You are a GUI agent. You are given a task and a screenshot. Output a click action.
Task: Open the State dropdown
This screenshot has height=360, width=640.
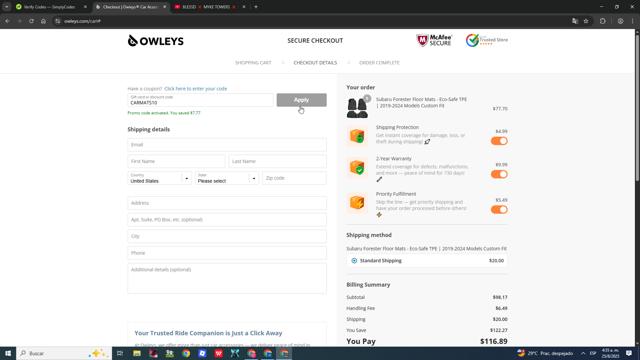point(227,178)
